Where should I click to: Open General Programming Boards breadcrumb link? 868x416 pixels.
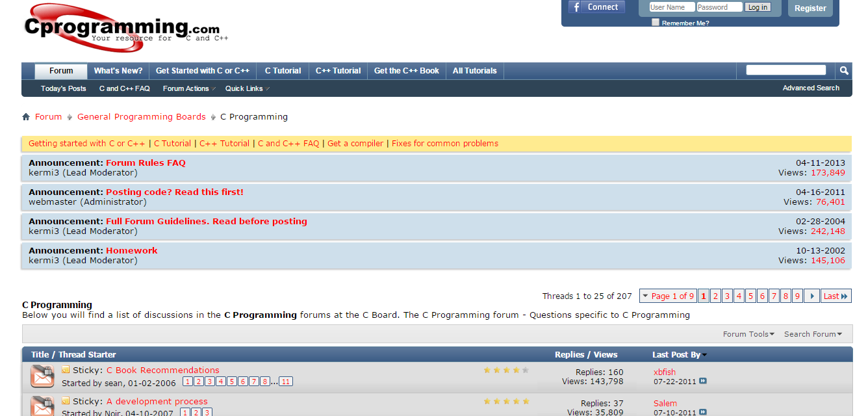(142, 117)
